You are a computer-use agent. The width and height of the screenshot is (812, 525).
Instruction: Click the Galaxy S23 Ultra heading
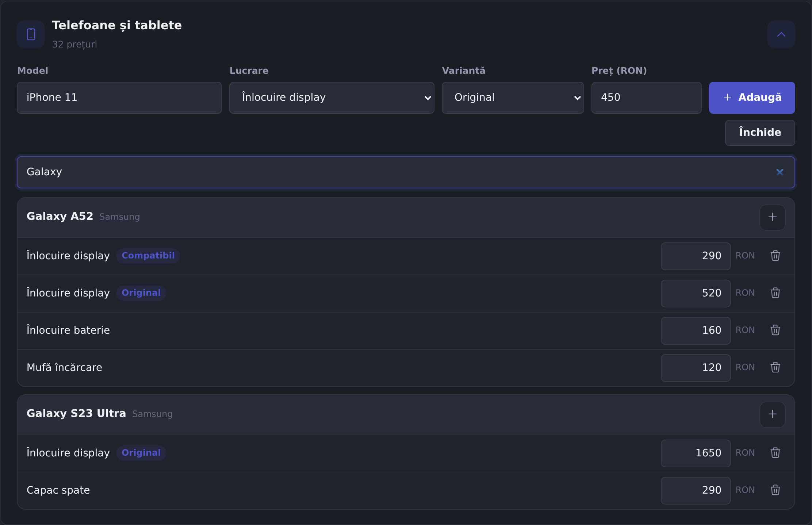pos(76,414)
